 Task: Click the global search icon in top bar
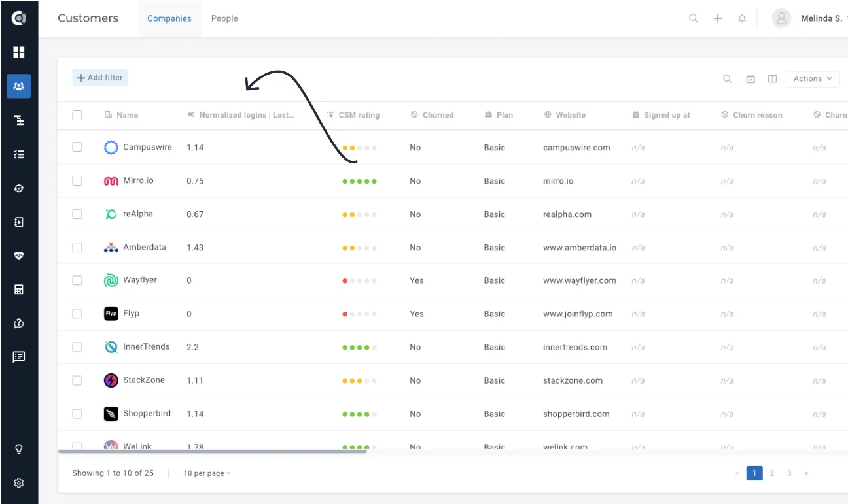(694, 18)
